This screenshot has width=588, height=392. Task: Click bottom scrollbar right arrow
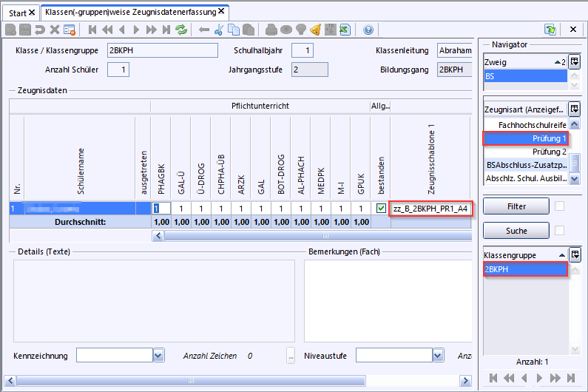[465, 381]
